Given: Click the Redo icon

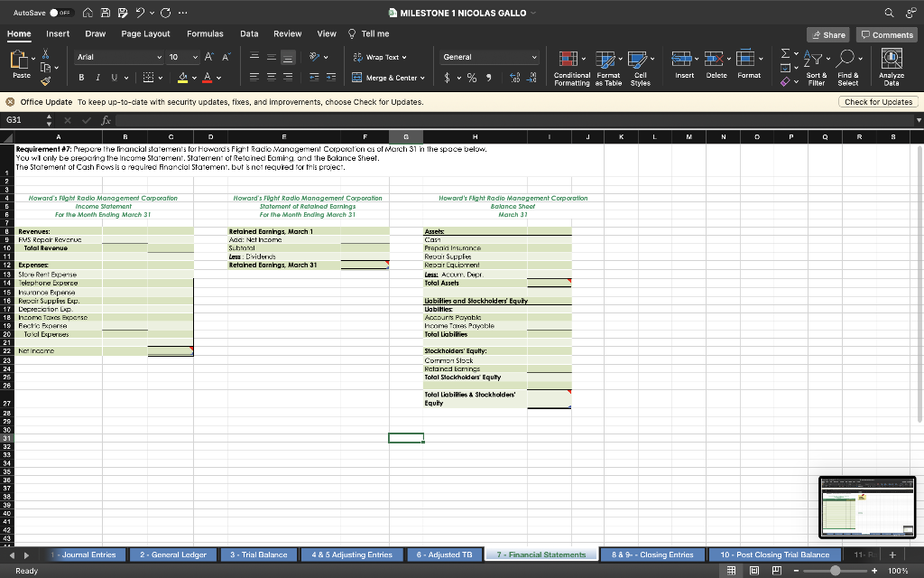Looking at the screenshot, I should click(166, 13).
